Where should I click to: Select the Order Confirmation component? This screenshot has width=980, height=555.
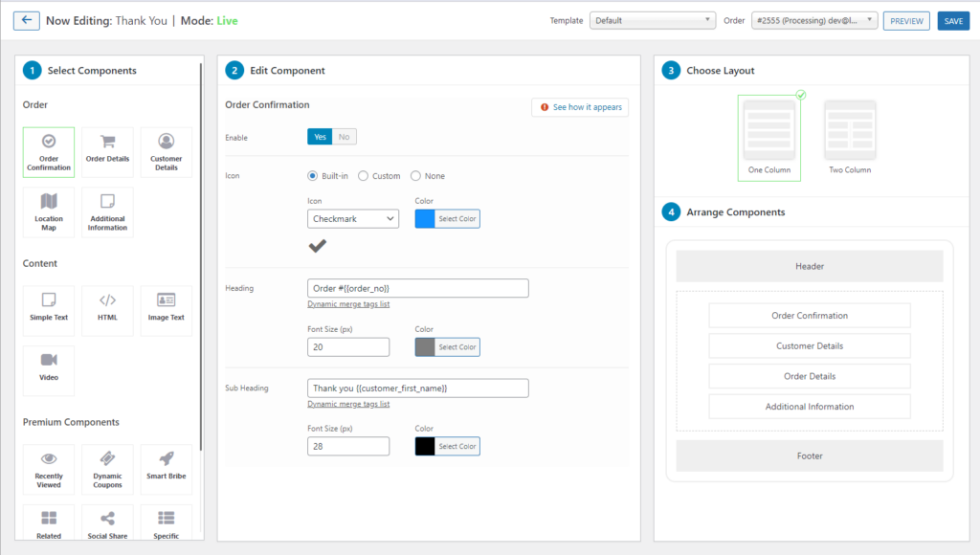click(x=49, y=152)
